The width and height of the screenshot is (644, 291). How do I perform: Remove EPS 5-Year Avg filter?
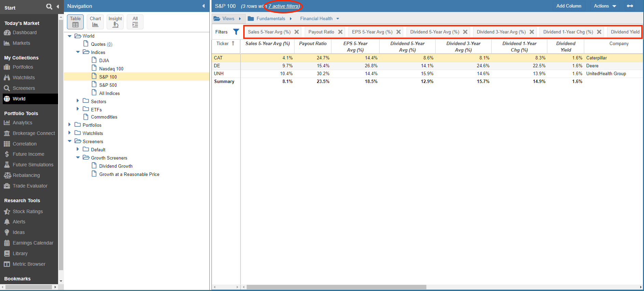pos(398,32)
